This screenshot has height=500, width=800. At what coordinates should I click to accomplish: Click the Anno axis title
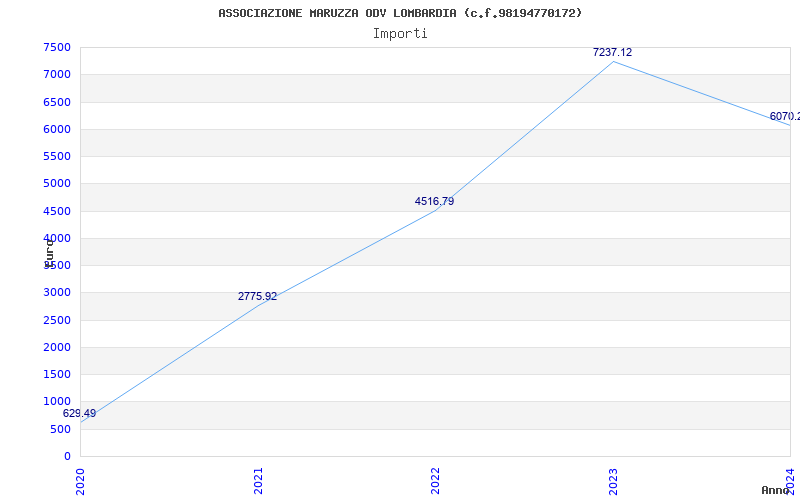(x=776, y=490)
